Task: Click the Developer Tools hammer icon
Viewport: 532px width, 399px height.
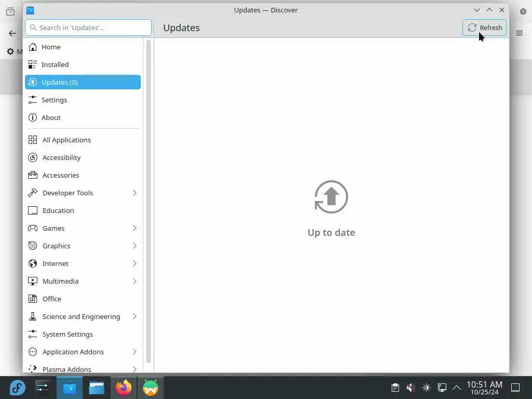Action: point(33,193)
